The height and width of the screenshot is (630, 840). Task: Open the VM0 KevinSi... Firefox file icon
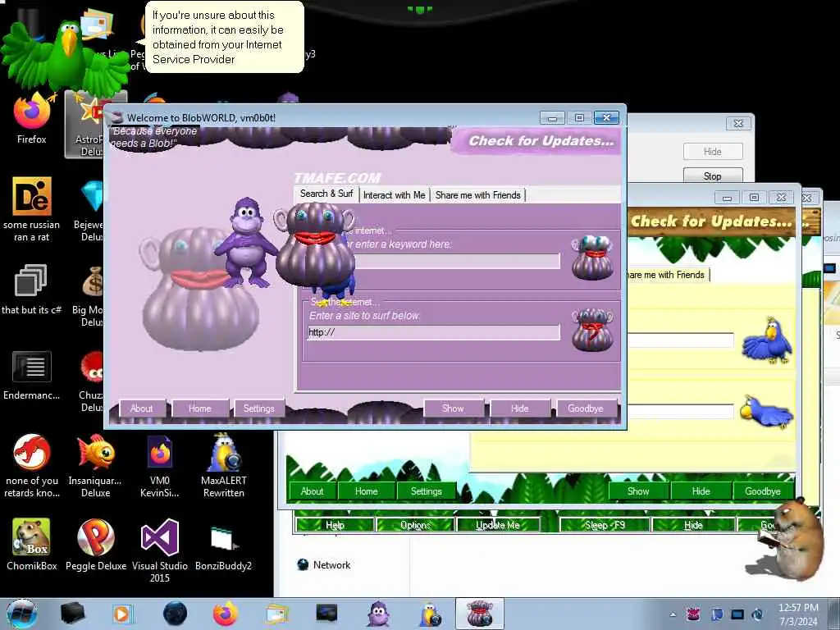click(x=160, y=466)
